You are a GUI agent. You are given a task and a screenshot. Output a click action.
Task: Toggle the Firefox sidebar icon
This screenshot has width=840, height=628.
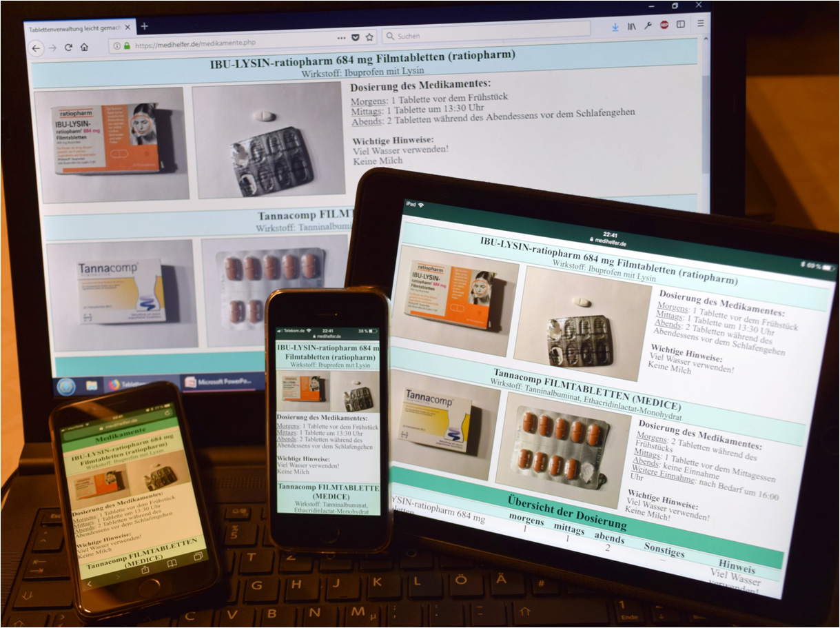681,24
